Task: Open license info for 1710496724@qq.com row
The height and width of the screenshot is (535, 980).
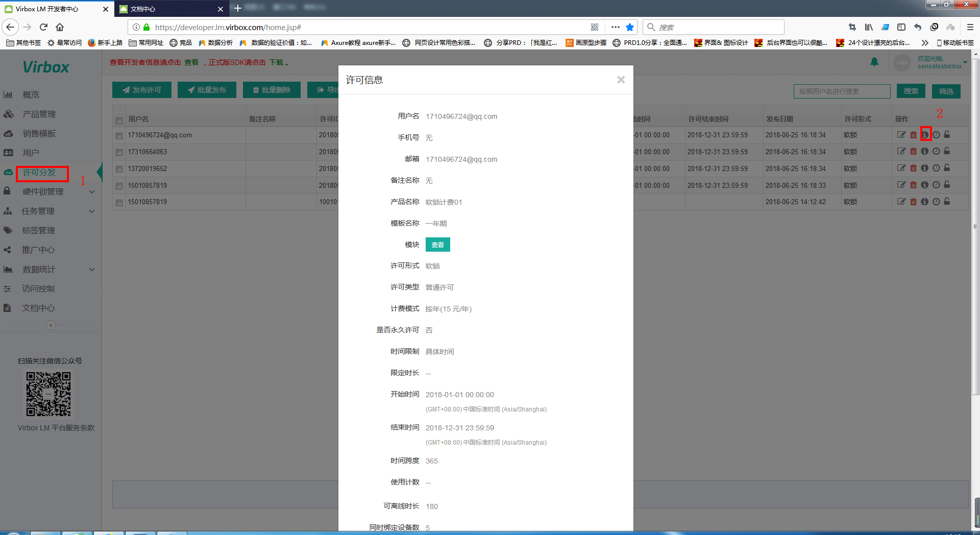Action: 925,135
